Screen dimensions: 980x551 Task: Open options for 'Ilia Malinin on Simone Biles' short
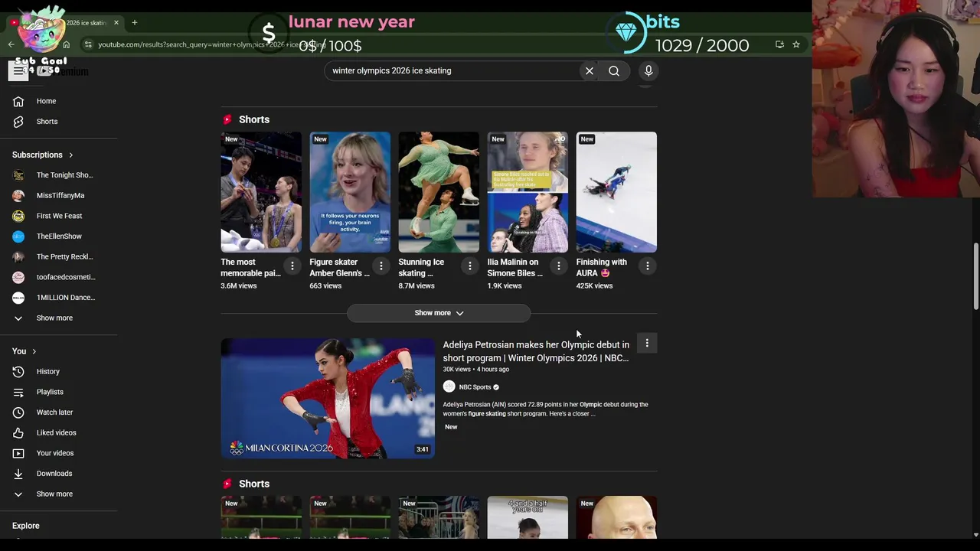(558, 266)
